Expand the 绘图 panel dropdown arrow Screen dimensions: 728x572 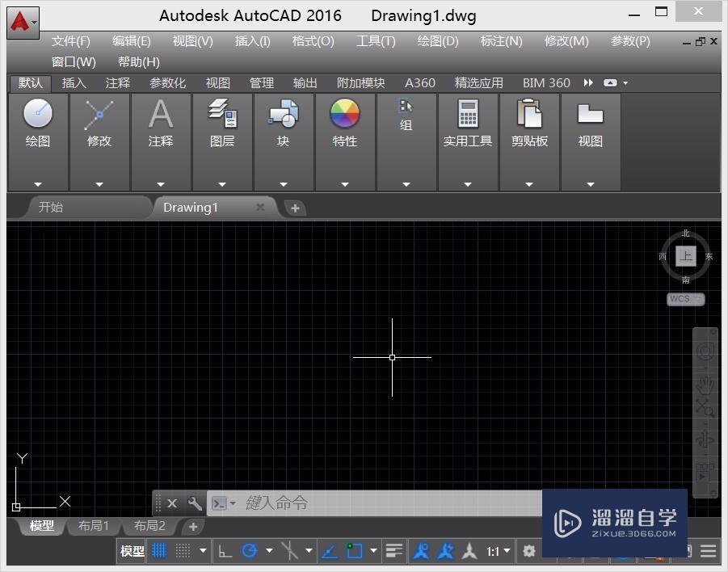tap(38, 184)
